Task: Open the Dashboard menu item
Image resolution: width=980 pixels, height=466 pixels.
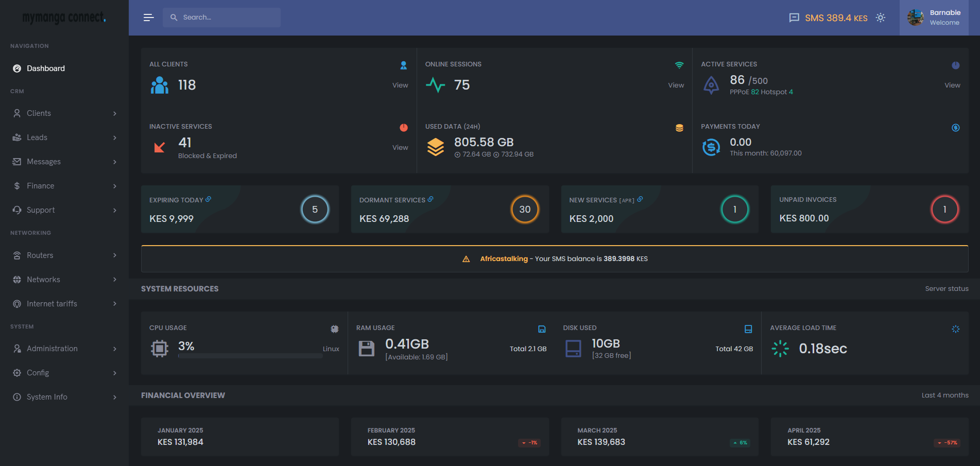Action: point(45,68)
